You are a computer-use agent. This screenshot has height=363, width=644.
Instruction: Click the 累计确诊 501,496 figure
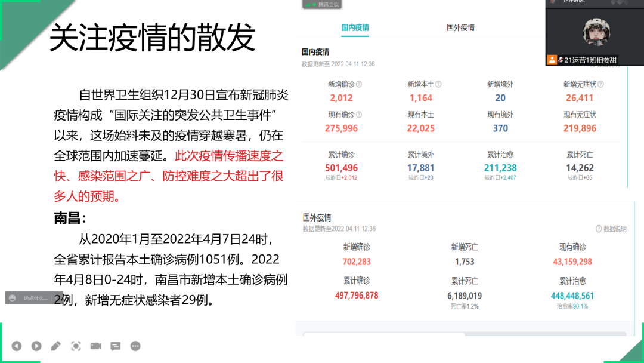pos(342,168)
